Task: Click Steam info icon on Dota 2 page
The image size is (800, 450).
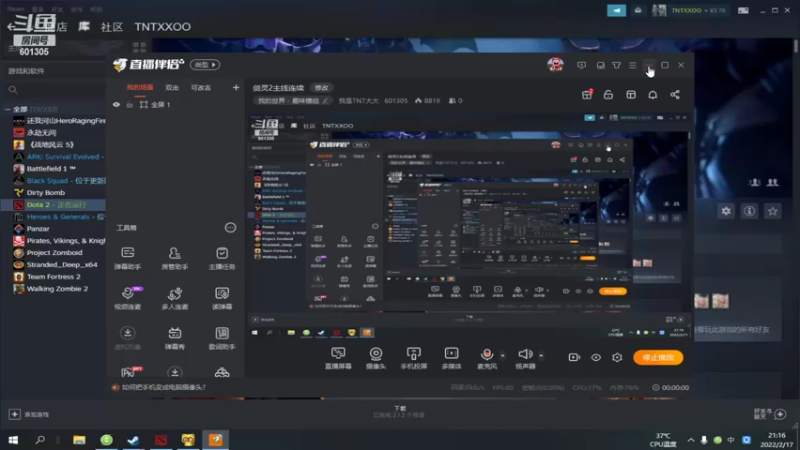Action: [x=749, y=211]
